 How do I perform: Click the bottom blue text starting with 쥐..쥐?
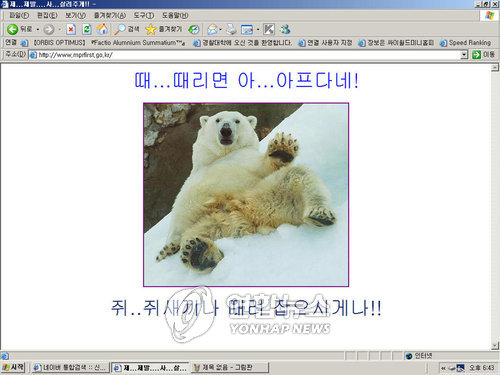(246, 308)
